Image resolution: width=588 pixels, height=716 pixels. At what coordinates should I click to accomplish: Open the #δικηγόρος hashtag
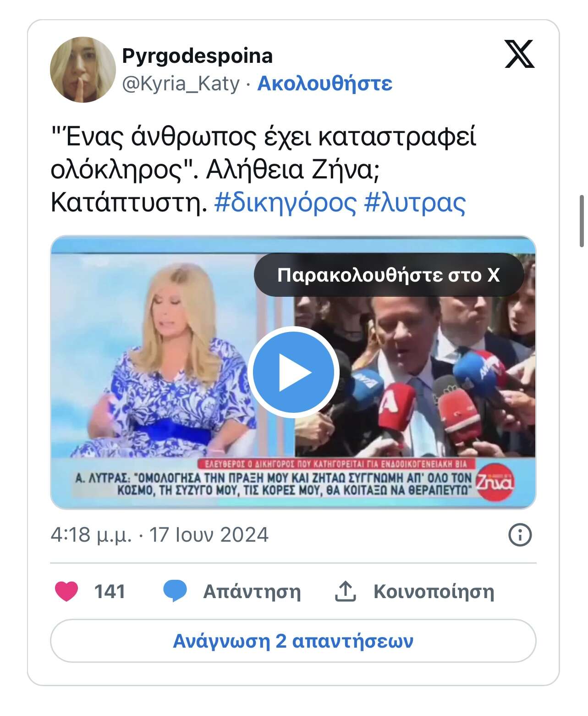[x=285, y=202]
